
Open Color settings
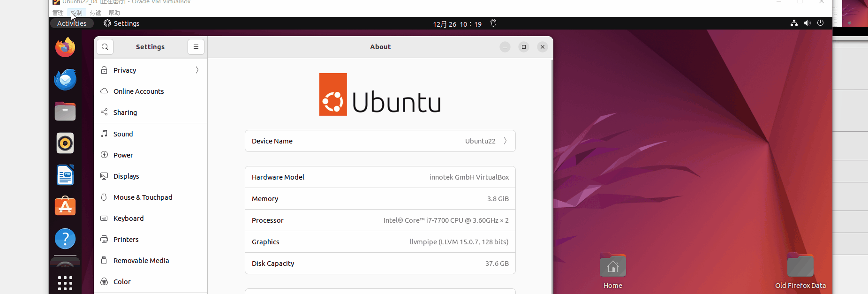pos(151,281)
